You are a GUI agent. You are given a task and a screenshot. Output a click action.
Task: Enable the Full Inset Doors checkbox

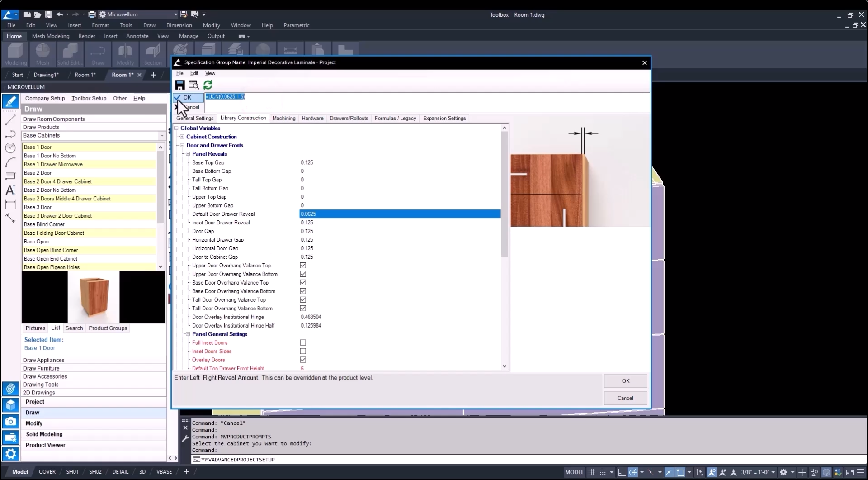(x=302, y=342)
